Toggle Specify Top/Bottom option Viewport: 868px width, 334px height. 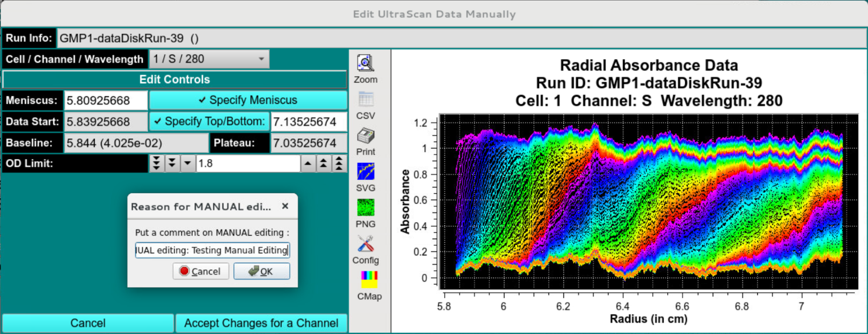click(x=209, y=121)
